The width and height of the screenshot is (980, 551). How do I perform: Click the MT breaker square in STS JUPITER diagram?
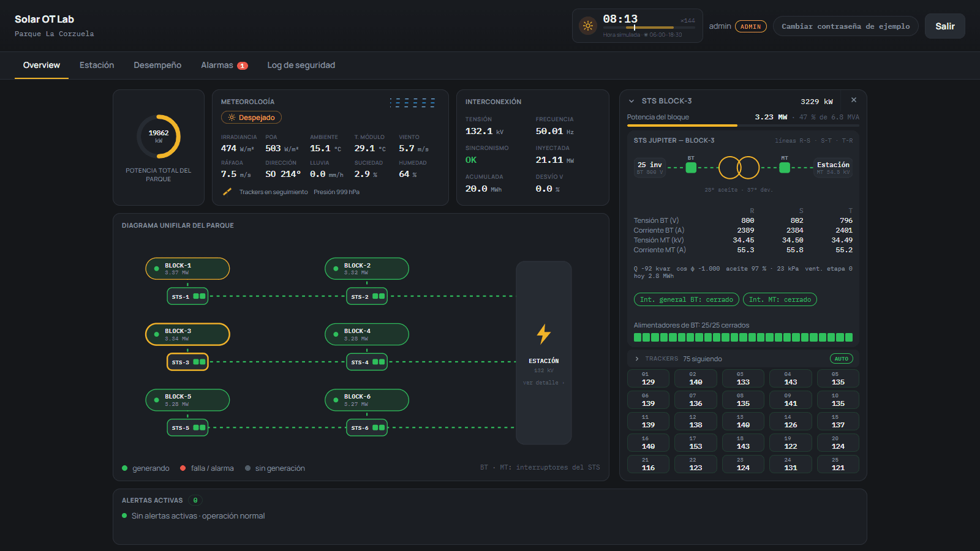coord(785,168)
